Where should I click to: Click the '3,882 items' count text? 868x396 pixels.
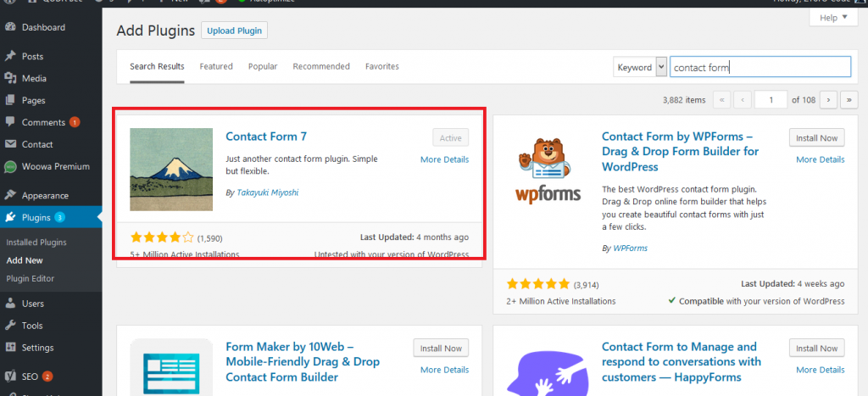click(684, 100)
